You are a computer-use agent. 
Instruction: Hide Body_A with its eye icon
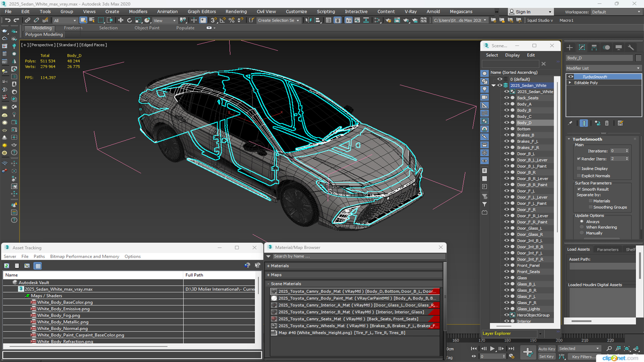click(506, 104)
